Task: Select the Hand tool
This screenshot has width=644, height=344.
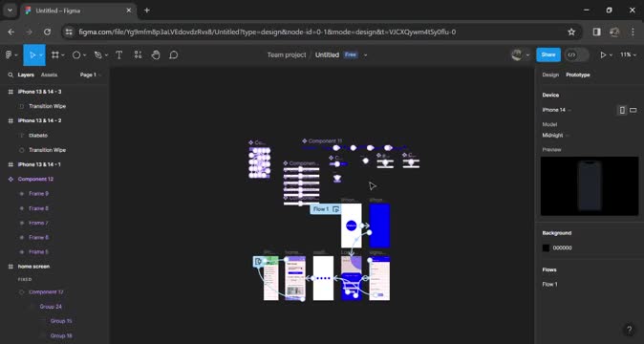Action: point(156,55)
